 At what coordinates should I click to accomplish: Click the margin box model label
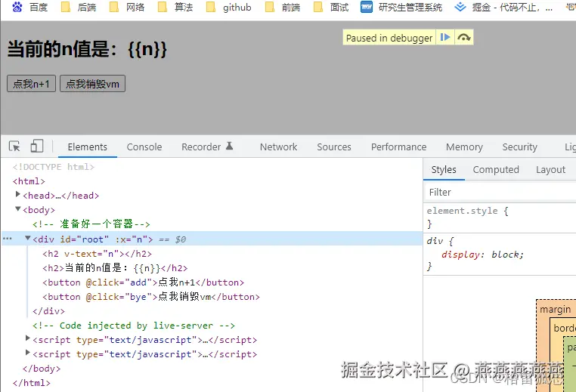(x=555, y=310)
